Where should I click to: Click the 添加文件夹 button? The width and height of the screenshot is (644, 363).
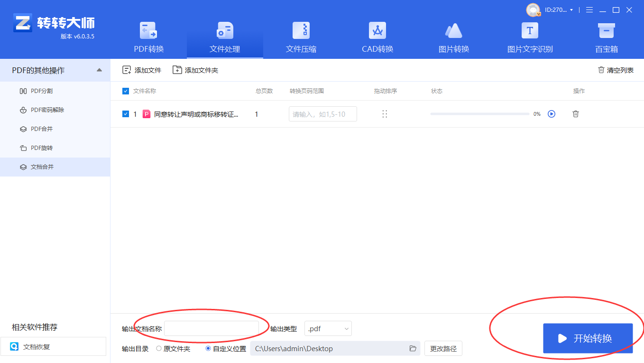[x=195, y=70]
